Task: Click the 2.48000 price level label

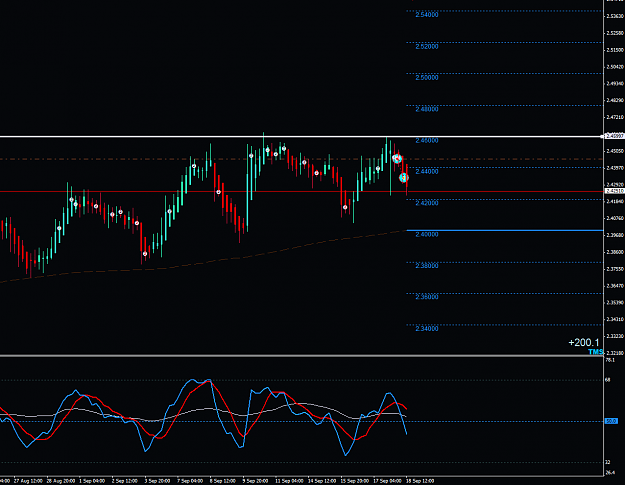Action: coord(426,109)
